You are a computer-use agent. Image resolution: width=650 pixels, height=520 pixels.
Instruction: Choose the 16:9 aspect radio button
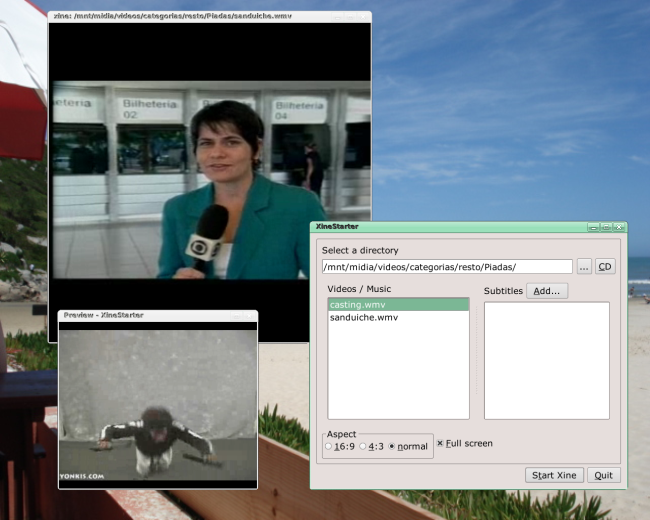329,447
